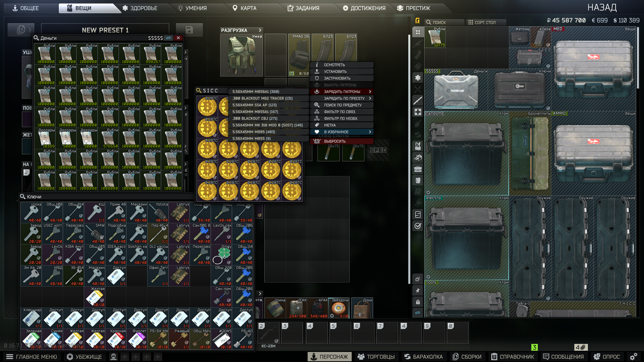The width and height of the screenshot is (644, 362).
Task: Pick 5.56X45MM SSA AP (123) ammo
Action: [x=268, y=105]
